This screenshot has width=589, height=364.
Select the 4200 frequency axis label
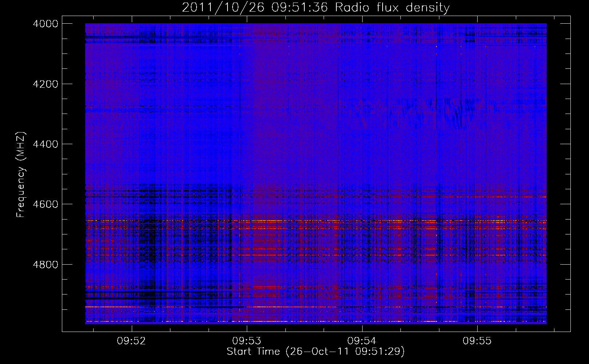pos(46,84)
